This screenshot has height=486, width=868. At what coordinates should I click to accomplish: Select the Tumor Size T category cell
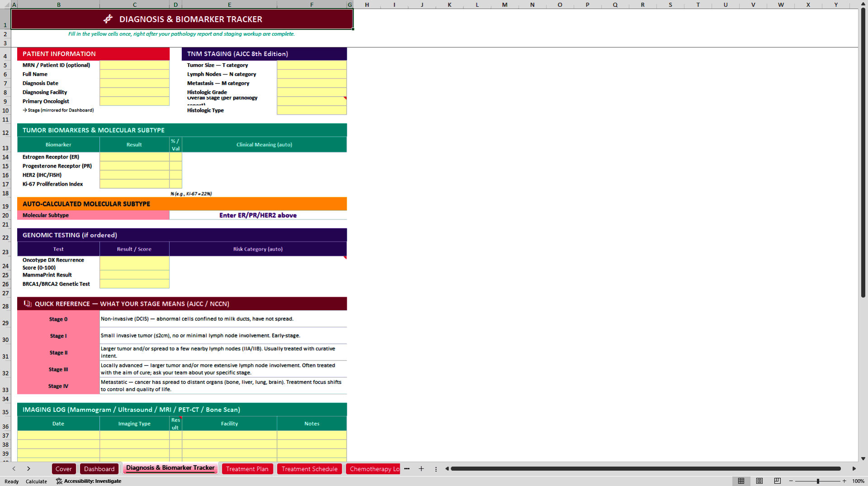tap(311, 65)
